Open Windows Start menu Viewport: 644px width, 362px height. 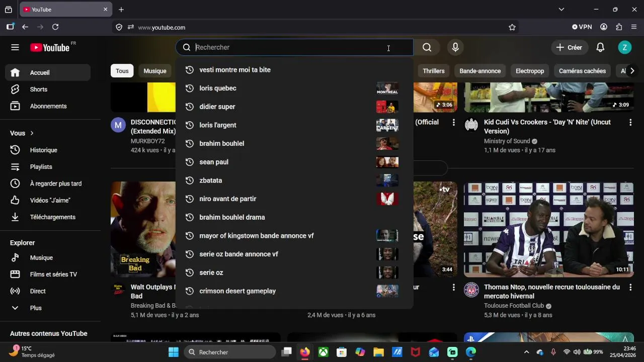(x=173, y=352)
